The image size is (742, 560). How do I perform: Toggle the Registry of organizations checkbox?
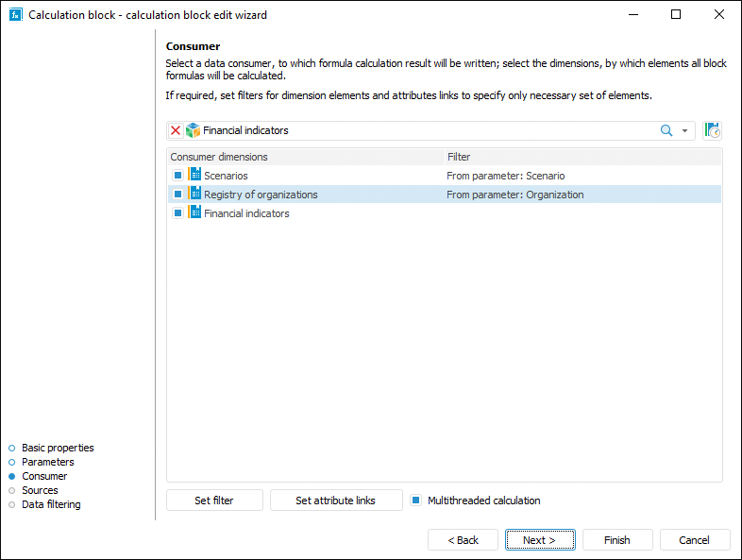[x=177, y=195]
